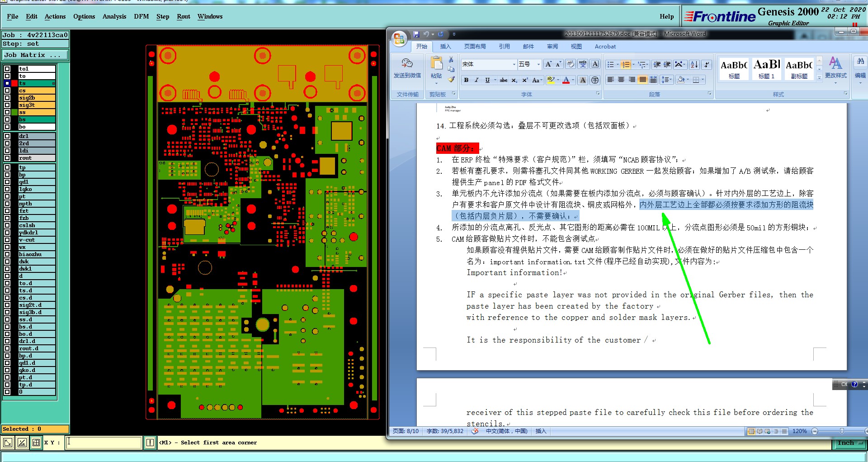Click the Clear Formatting icon
This screenshot has width=868, height=462.
(x=571, y=64)
